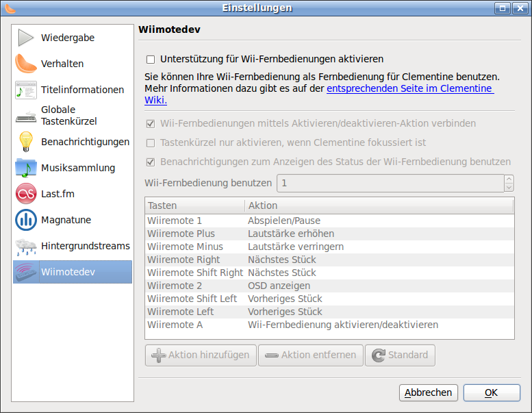Maximize the Einstellungen window

(x=503, y=8)
